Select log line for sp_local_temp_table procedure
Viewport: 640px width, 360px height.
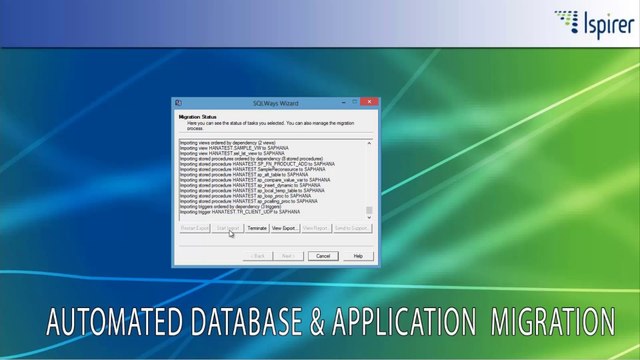[252, 190]
